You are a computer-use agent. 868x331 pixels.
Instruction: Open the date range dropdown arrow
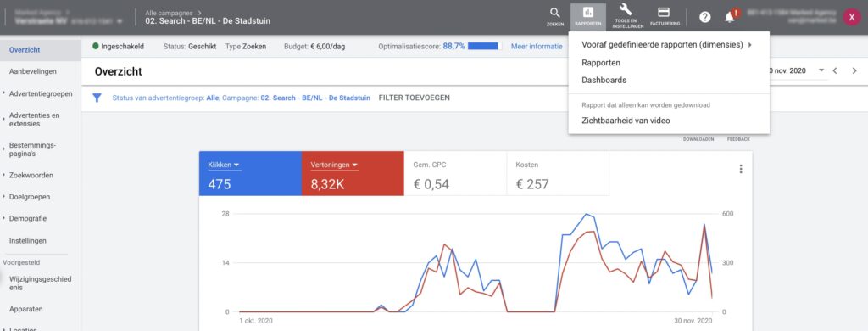click(x=821, y=70)
